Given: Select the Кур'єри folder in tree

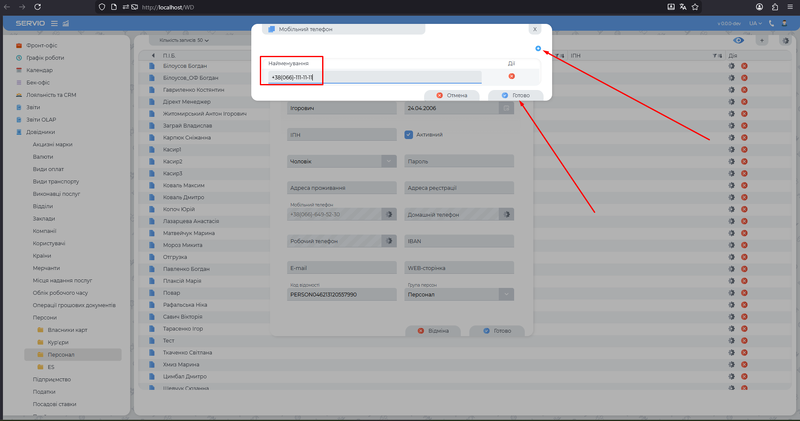Looking at the screenshot, I should point(59,342).
